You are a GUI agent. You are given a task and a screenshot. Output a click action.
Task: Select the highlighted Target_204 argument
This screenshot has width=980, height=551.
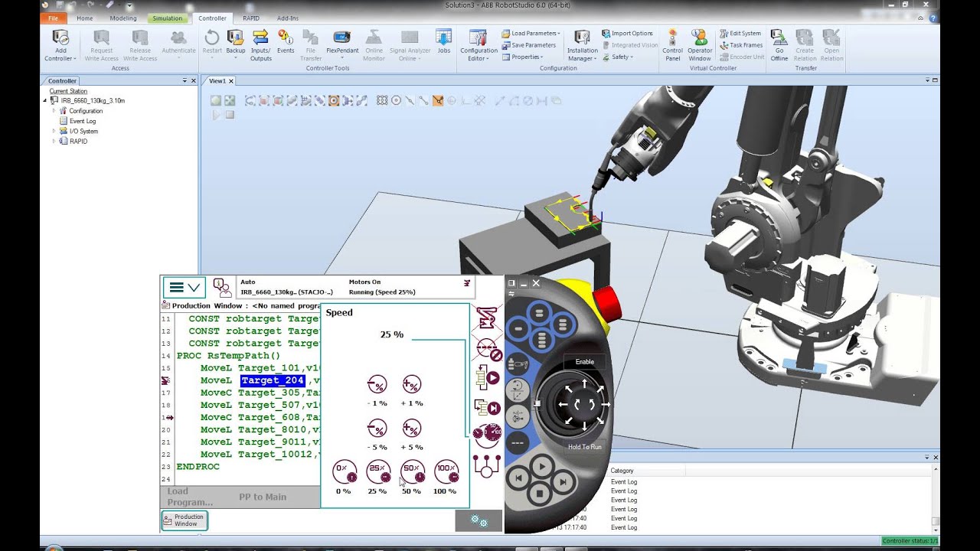pos(273,380)
